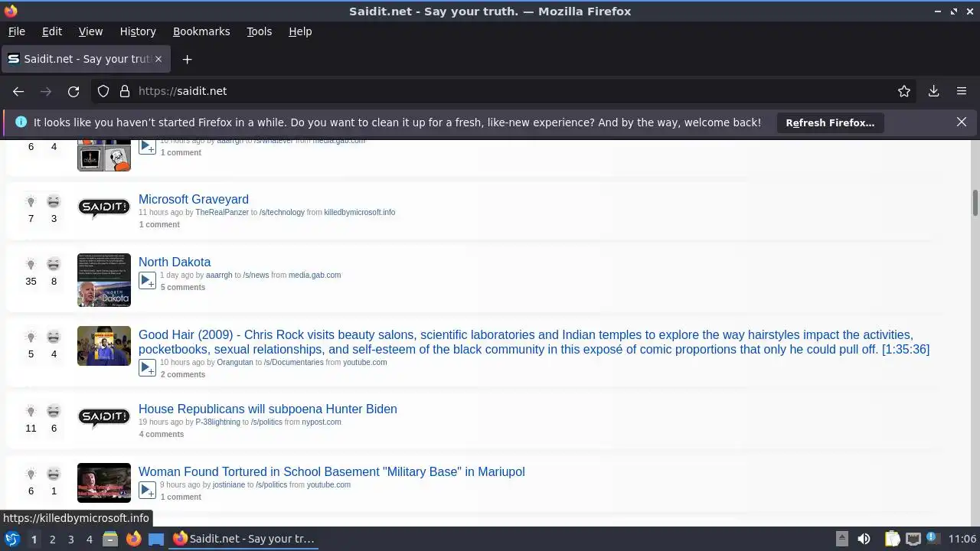This screenshot has width=980, height=551.
Task: Select the Saidit.net browser tab
Action: 84,59
